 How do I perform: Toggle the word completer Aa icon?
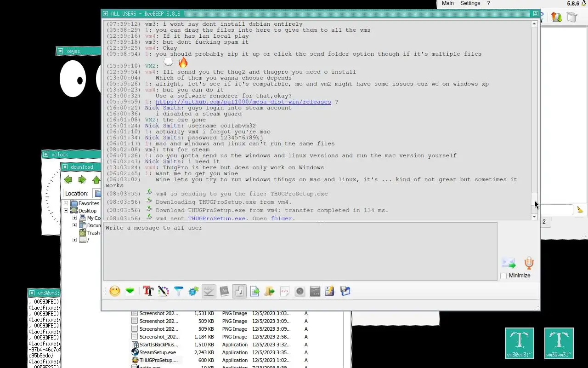click(224, 291)
